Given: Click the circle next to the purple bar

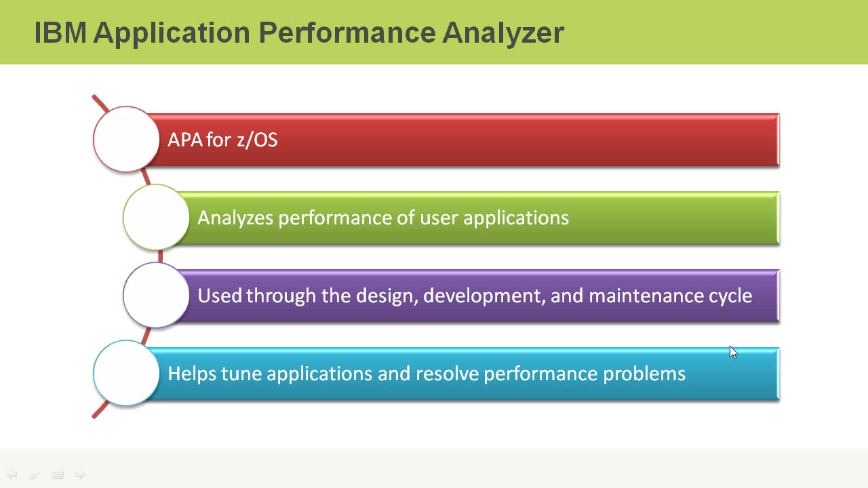Looking at the screenshot, I should point(155,295).
